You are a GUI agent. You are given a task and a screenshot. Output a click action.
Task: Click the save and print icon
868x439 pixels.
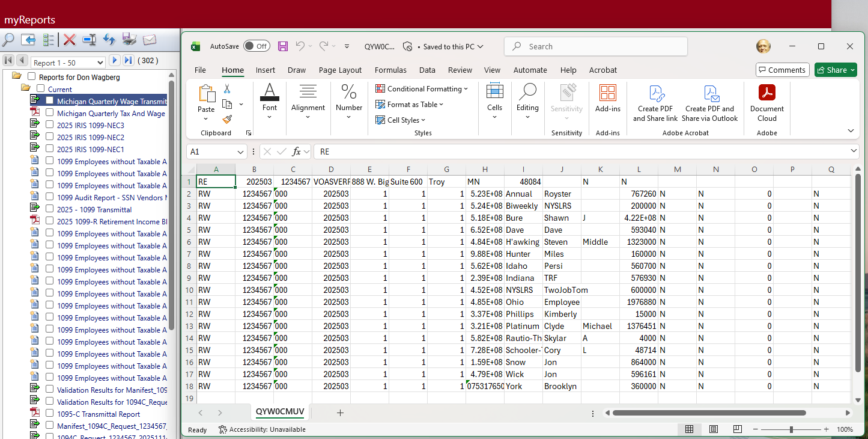click(129, 40)
